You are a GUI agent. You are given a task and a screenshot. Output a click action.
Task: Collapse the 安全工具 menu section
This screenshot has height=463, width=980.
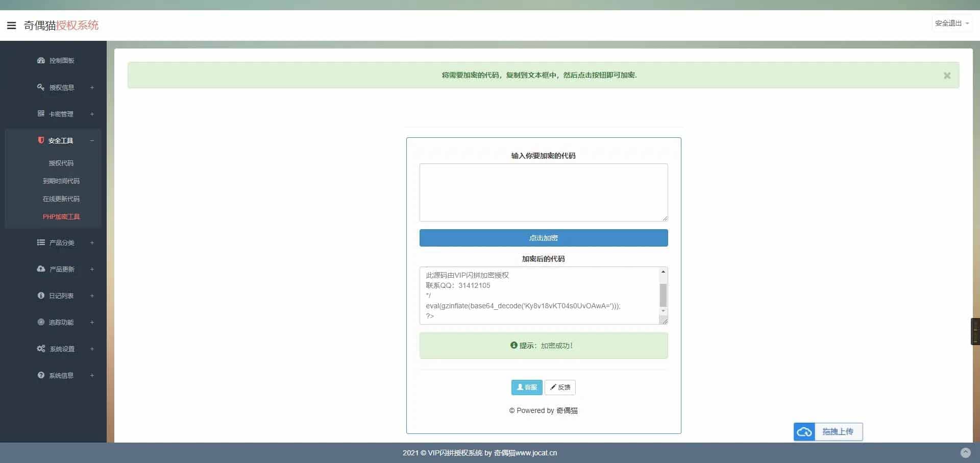pos(92,140)
